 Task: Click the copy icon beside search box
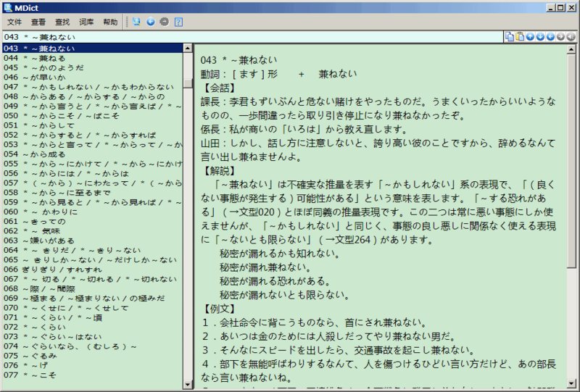510,36
